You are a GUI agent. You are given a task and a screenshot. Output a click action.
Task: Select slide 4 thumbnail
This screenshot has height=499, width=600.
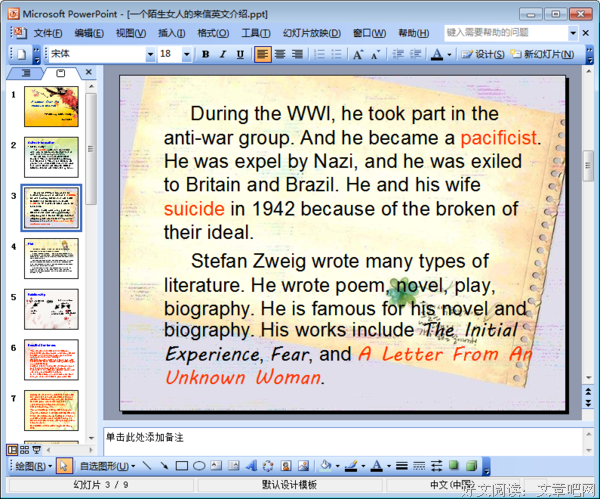51,258
